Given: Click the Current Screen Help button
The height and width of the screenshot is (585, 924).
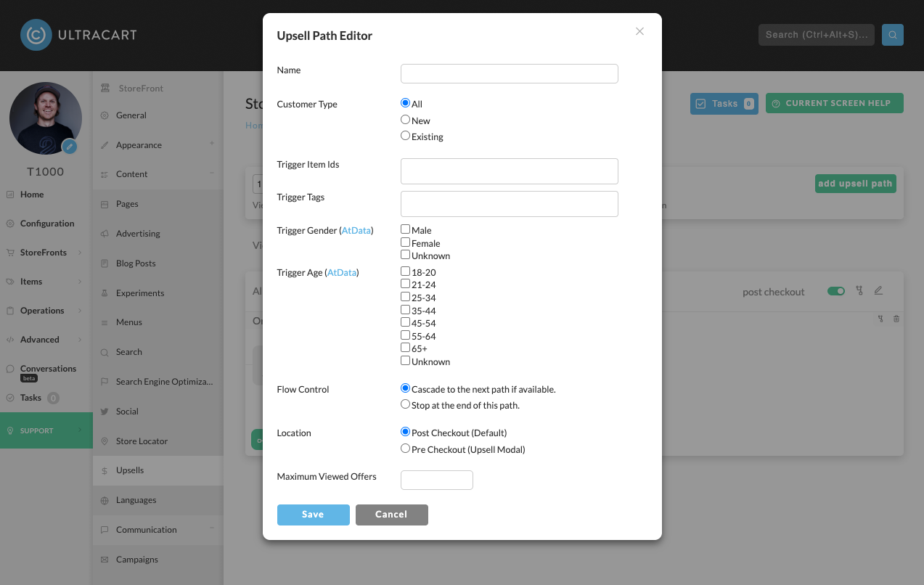Looking at the screenshot, I should point(835,103).
